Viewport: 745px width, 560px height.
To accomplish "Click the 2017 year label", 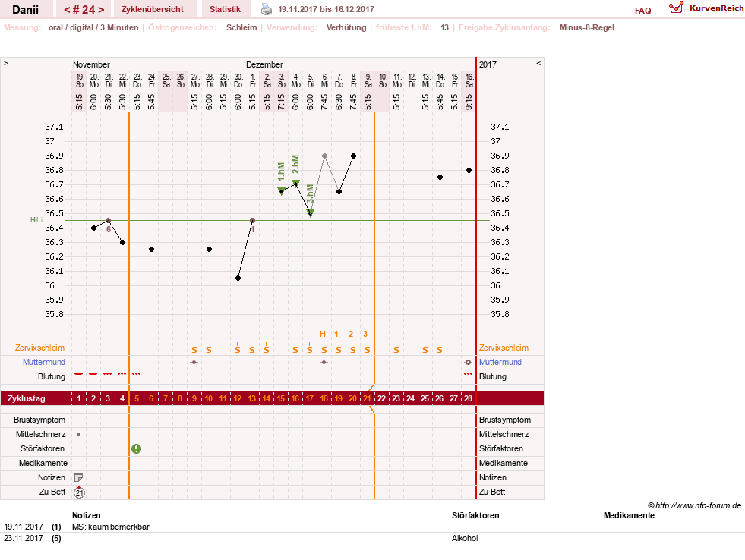I will coord(488,64).
